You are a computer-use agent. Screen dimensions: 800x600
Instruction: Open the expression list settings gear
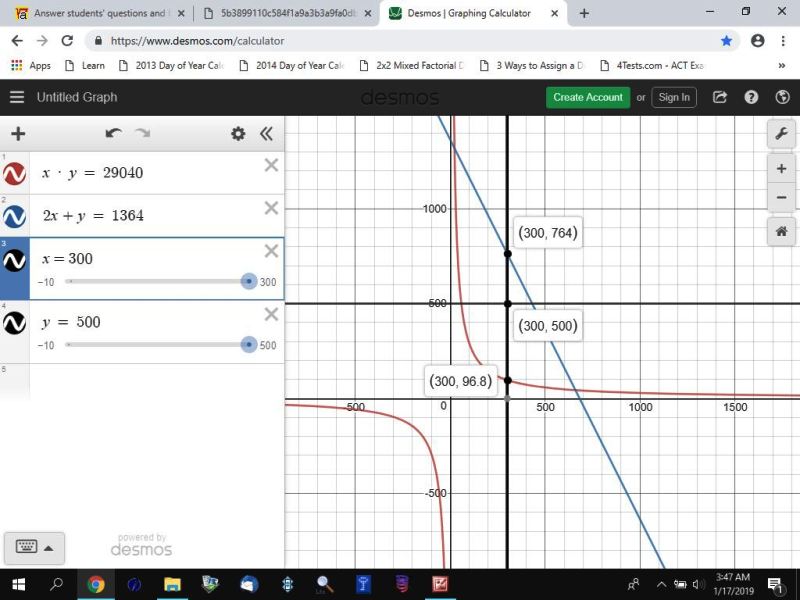pyautogui.click(x=238, y=134)
